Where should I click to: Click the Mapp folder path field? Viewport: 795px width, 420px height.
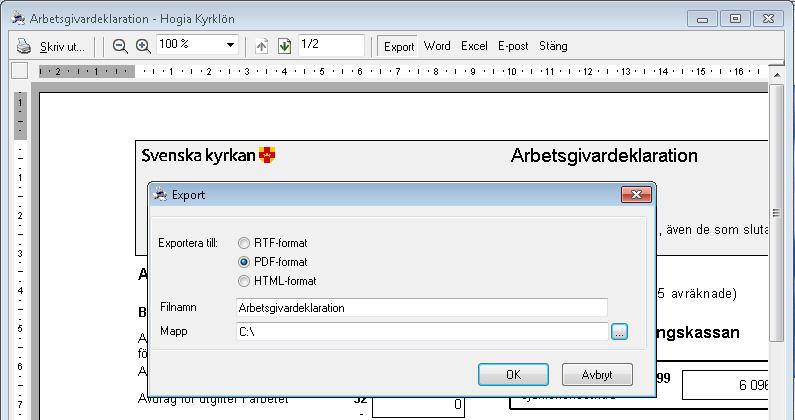click(422, 332)
